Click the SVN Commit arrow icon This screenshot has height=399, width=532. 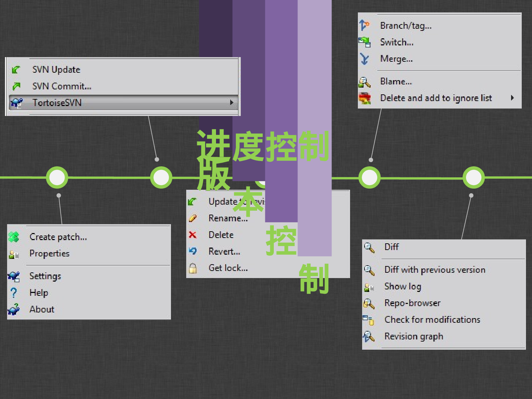16,86
